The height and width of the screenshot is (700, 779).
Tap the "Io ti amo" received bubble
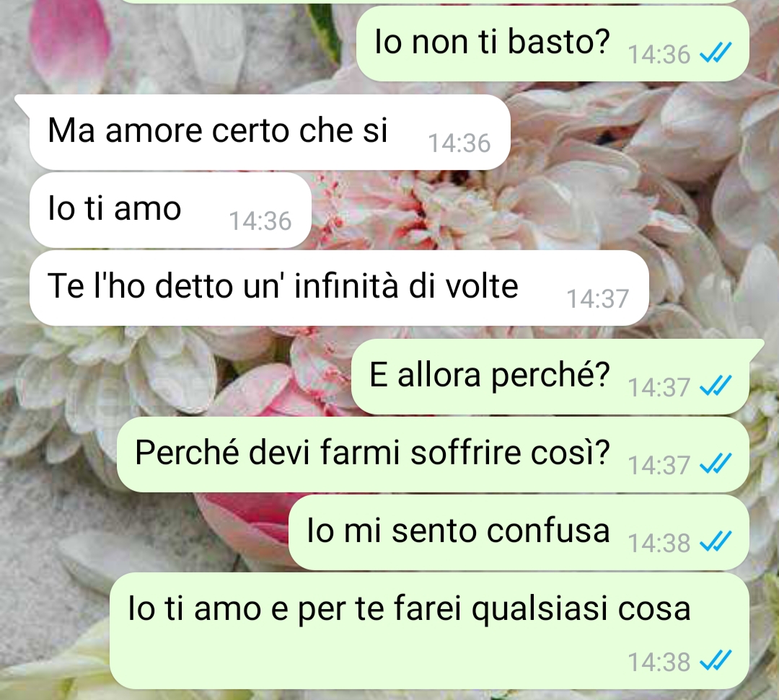(x=170, y=210)
